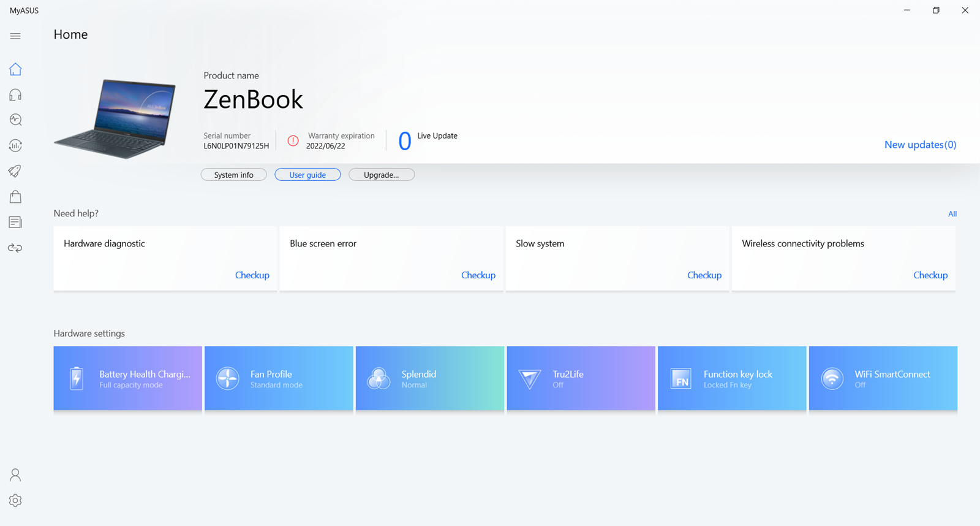Click serial number L6N0LP01N79125H
Image resolution: width=980 pixels, height=526 pixels.
(236, 146)
